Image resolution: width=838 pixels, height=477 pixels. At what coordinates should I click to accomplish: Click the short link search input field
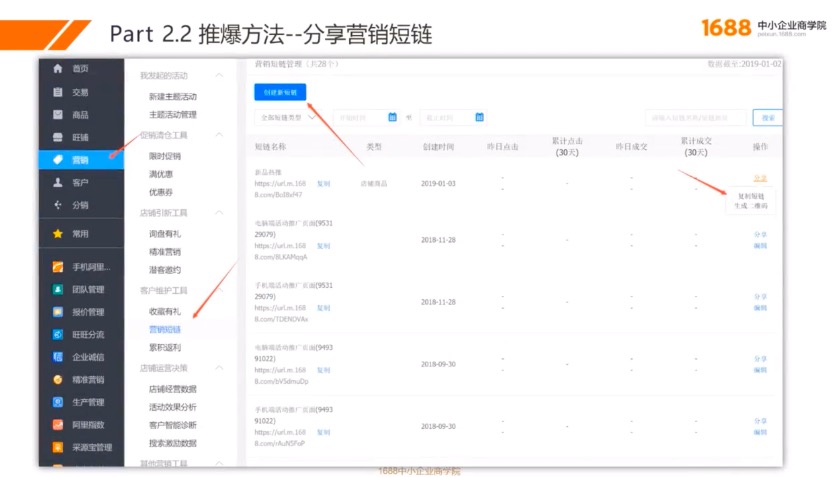(x=695, y=118)
